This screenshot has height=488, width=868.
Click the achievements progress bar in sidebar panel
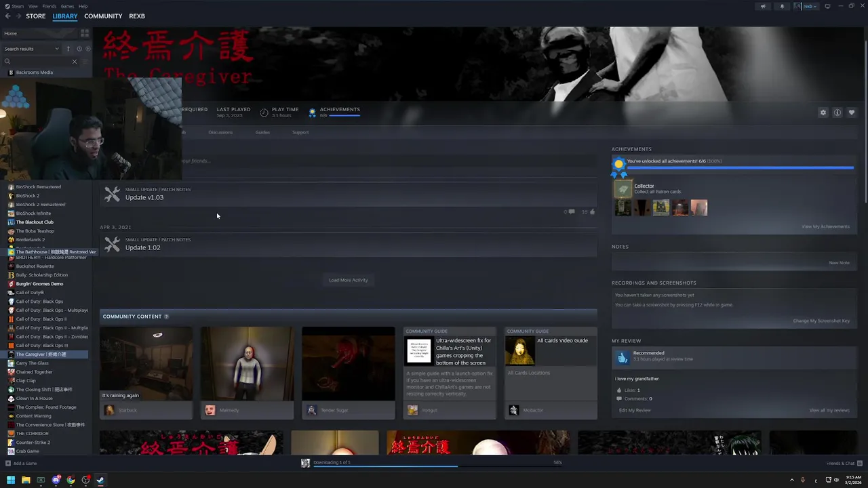(x=741, y=167)
